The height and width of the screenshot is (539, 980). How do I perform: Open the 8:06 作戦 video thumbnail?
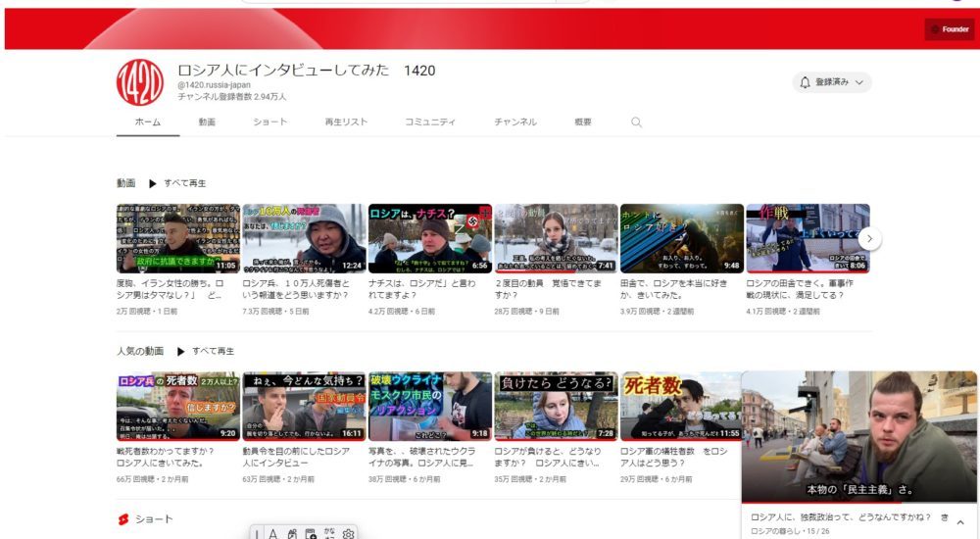[808, 238]
